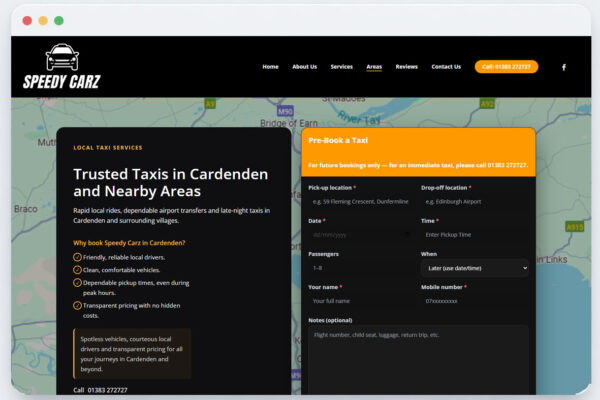600x400 pixels.
Task: Click the Speedy Carz taxi logo
Action: click(x=61, y=67)
